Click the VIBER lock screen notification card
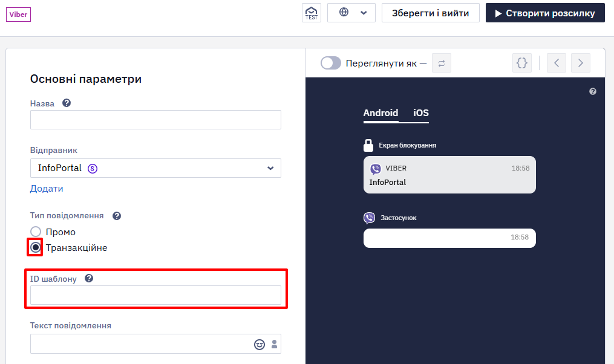Screen dimensions: 614x364 pos(449,175)
